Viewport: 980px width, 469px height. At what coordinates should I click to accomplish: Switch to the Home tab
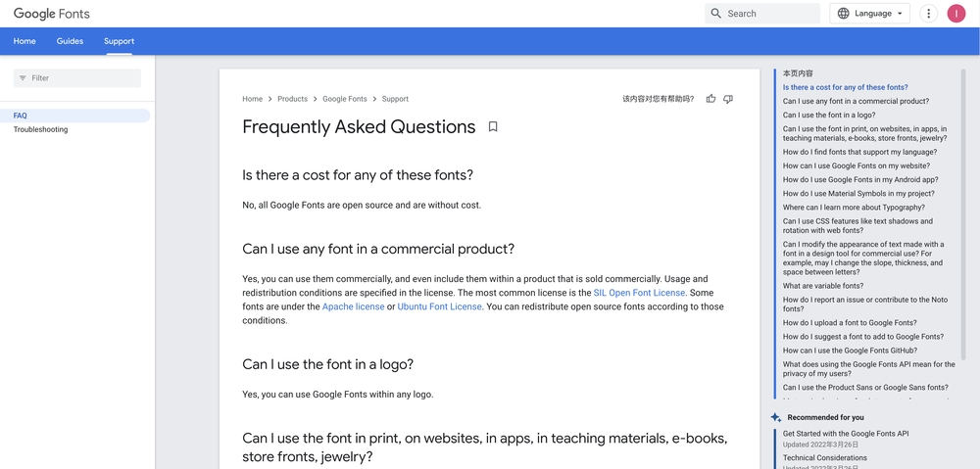coord(24,41)
